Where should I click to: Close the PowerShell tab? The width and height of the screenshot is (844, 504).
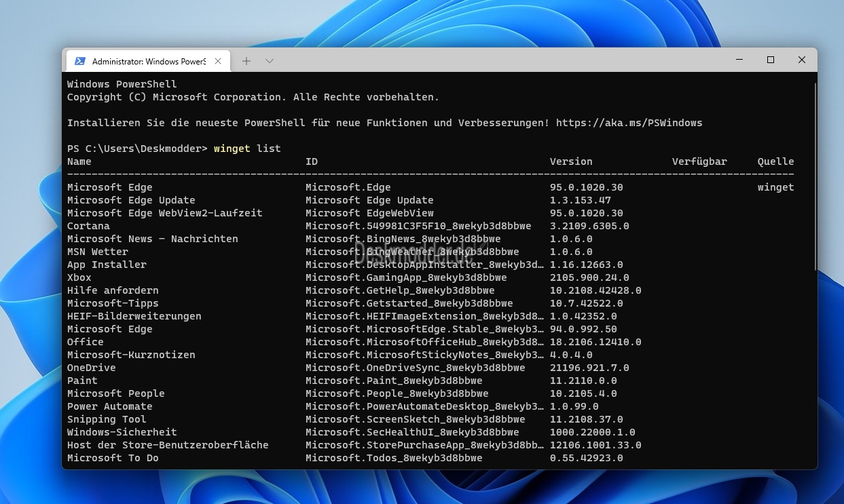coord(218,61)
